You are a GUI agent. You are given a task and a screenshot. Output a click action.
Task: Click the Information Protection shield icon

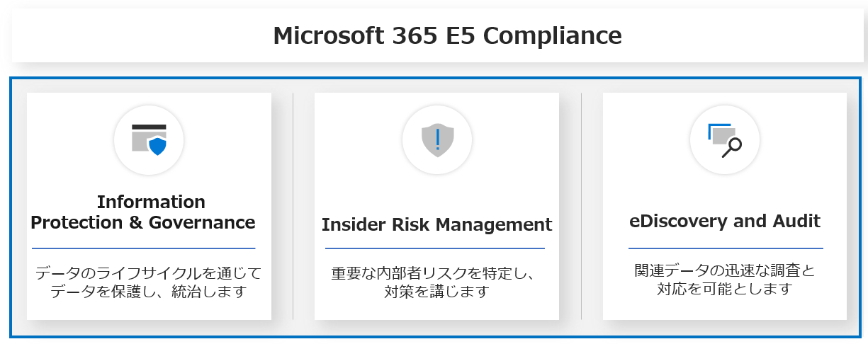[149, 139]
